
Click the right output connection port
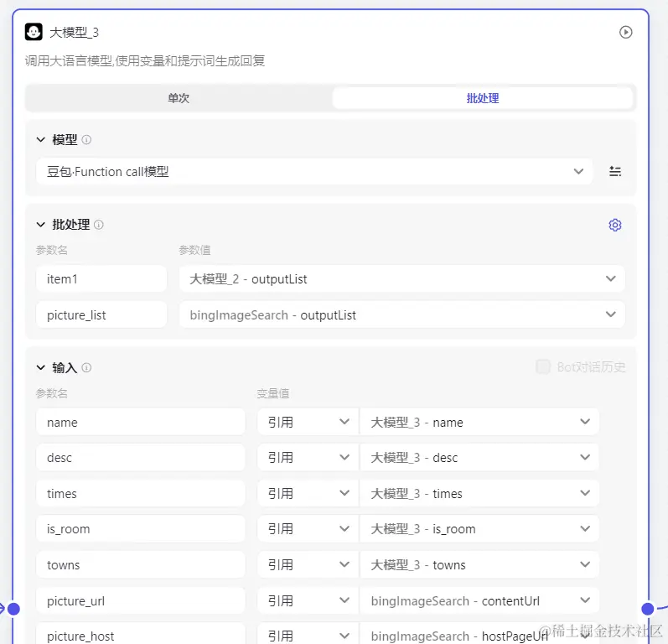coord(648,609)
